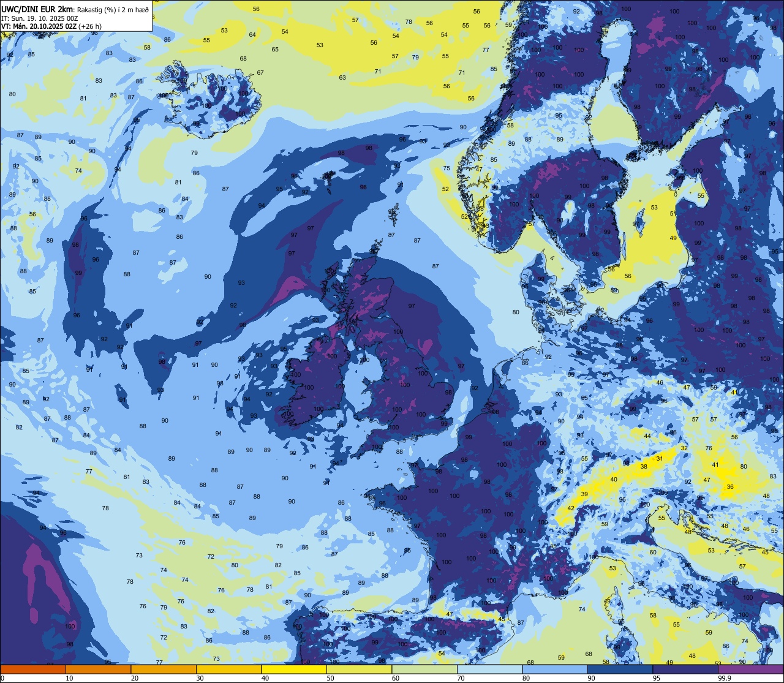Click the humidity value '38' on the map
This screenshot has width=784, height=683.
pyautogui.click(x=644, y=467)
